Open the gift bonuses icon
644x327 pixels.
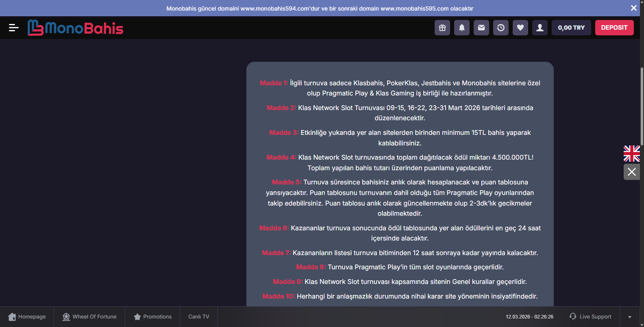pyautogui.click(x=442, y=28)
